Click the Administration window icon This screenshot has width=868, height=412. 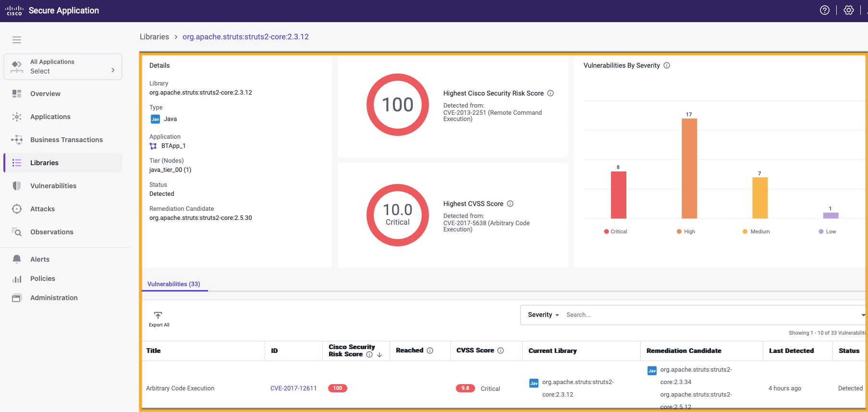(x=17, y=298)
